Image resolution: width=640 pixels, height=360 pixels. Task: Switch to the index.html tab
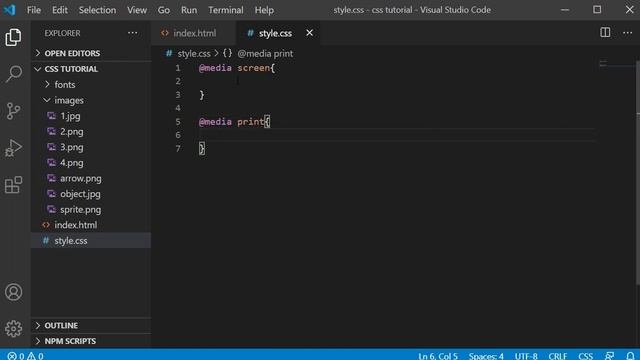pos(193,33)
